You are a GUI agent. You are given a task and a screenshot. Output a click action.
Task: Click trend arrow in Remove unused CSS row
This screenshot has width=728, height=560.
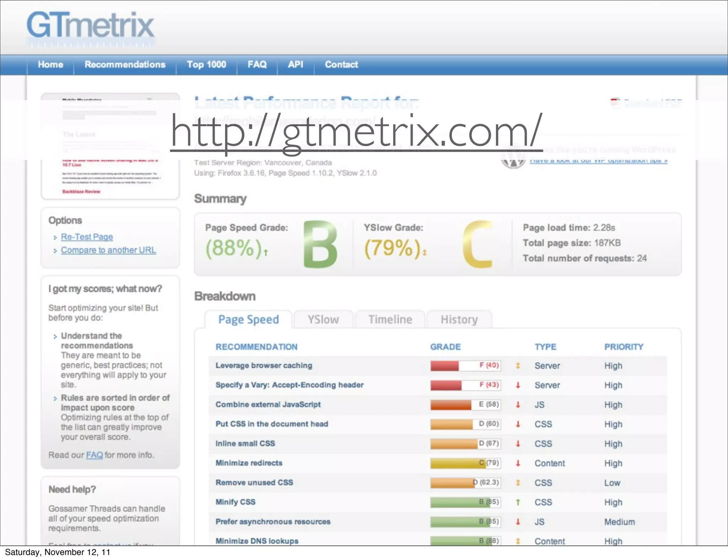(518, 483)
